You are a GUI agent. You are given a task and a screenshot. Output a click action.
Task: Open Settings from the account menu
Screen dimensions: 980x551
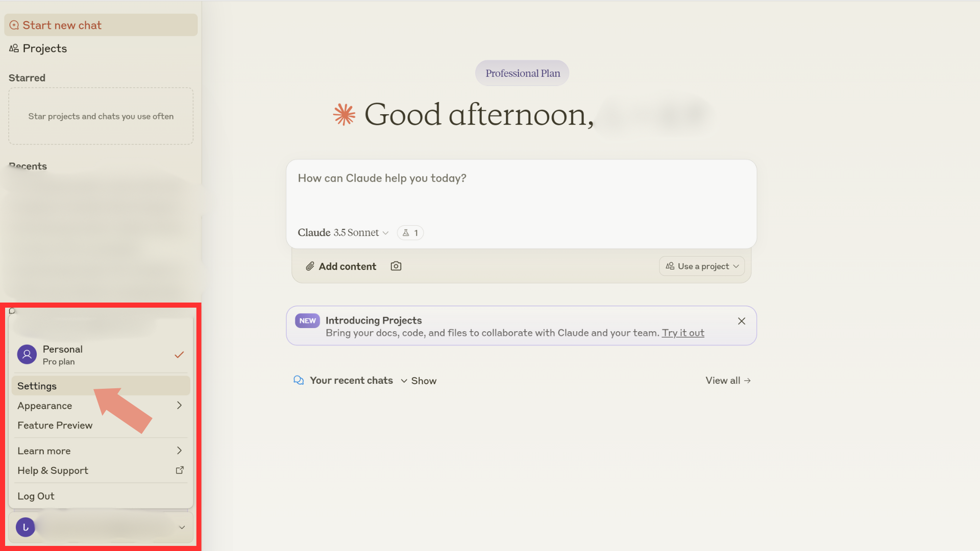[37, 386]
